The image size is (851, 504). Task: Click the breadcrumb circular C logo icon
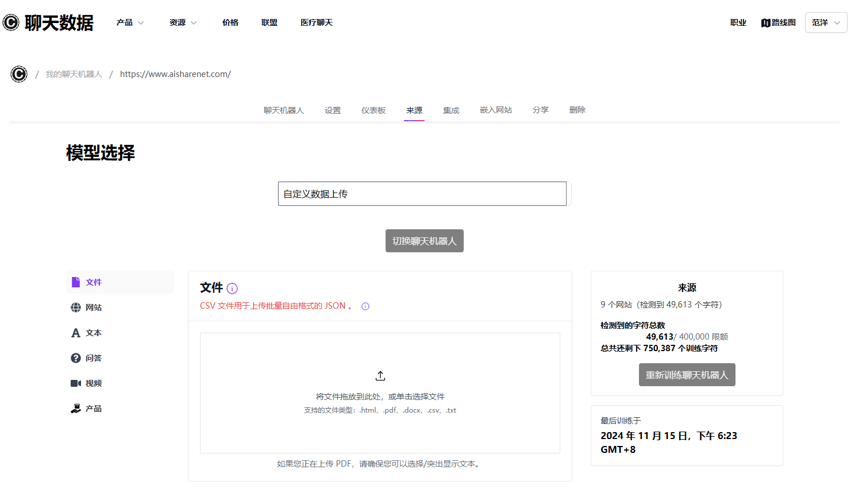point(19,74)
